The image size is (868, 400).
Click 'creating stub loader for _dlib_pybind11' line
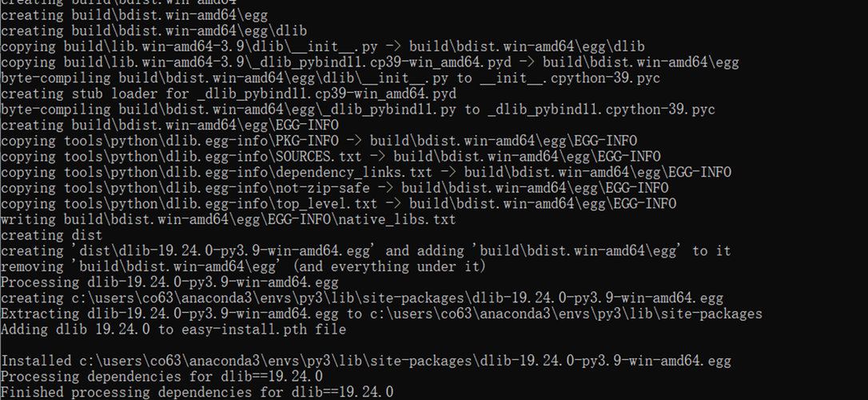229,93
